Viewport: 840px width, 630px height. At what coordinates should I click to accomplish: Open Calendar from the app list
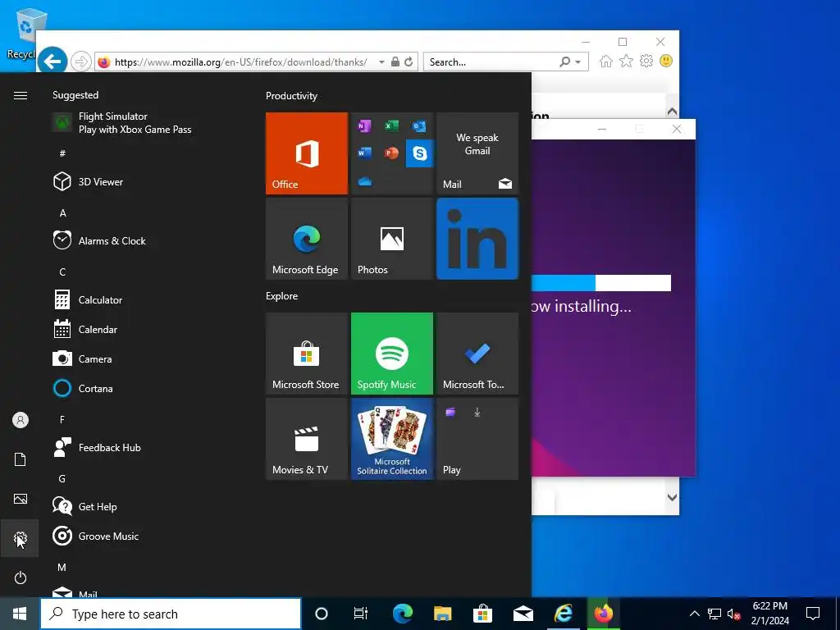[x=150, y=330]
